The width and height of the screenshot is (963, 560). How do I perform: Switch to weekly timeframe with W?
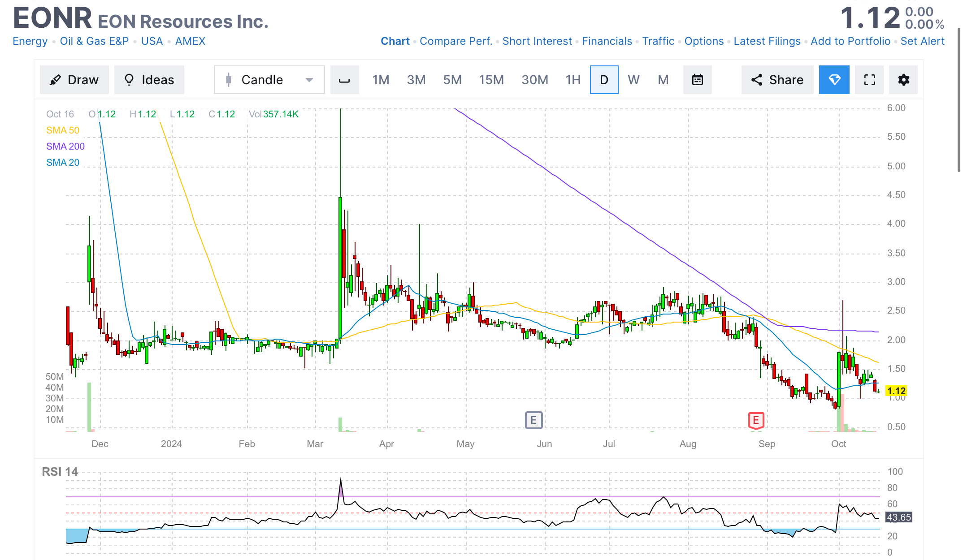pyautogui.click(x=633, y=79)
